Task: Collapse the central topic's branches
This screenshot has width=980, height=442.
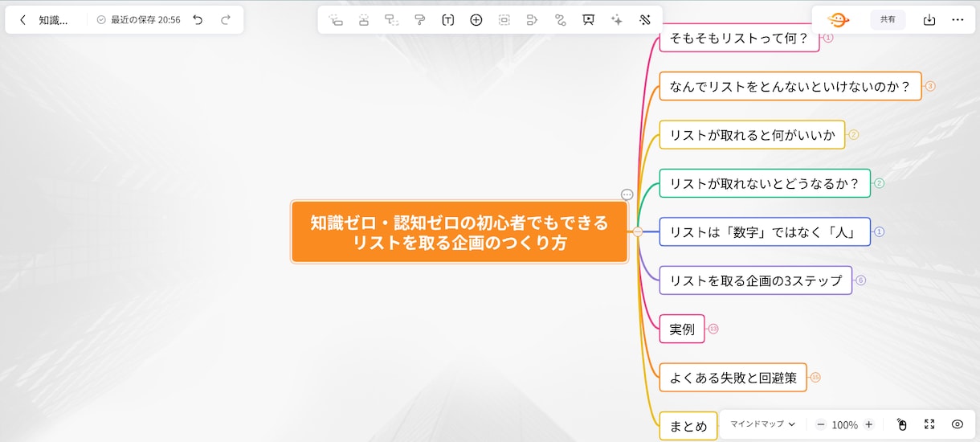Action: 637,231
